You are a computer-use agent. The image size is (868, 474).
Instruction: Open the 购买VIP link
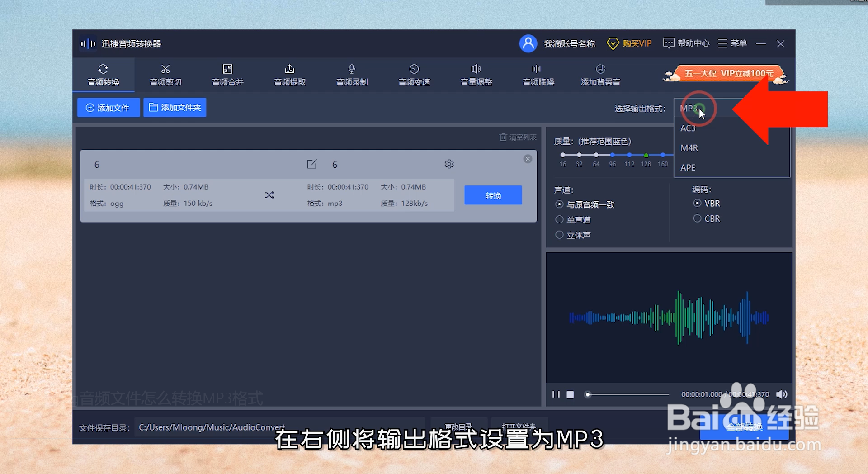pos(629,43)
